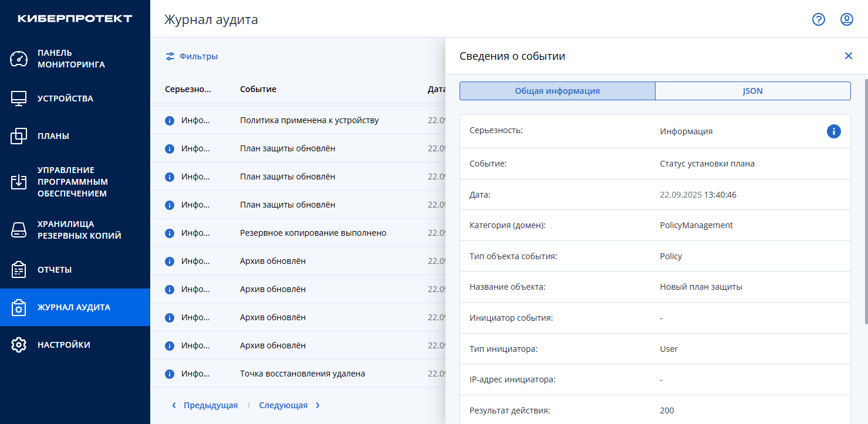Select the Резервное копирование выполнено event row

tap(313, 233)
